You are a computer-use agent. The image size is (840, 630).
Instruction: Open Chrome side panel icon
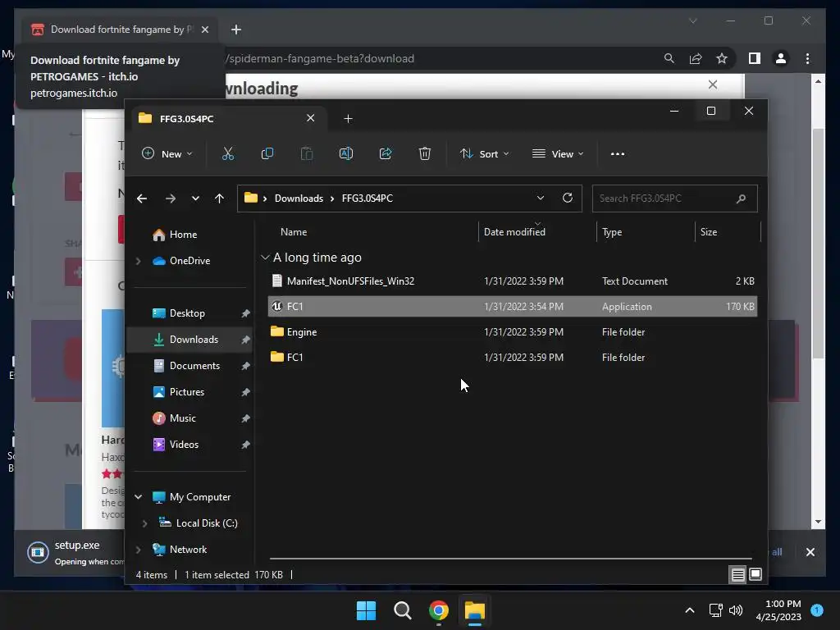pos(755,58)
